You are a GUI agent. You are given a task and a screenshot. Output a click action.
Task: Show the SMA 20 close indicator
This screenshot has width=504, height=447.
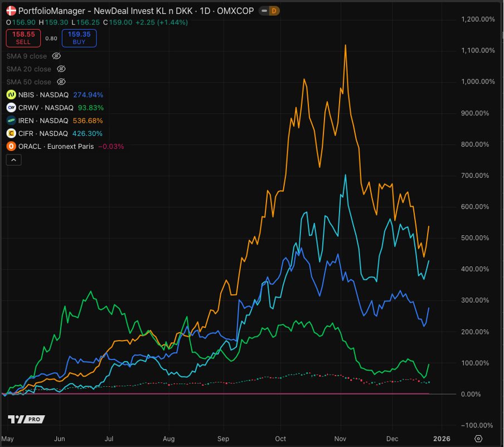pos(62,69)
